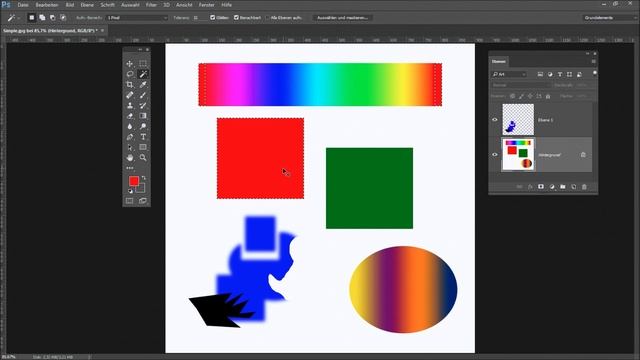Select the Blur tool
The height and width of the screenshot is (360, 640).
point(130,127)
